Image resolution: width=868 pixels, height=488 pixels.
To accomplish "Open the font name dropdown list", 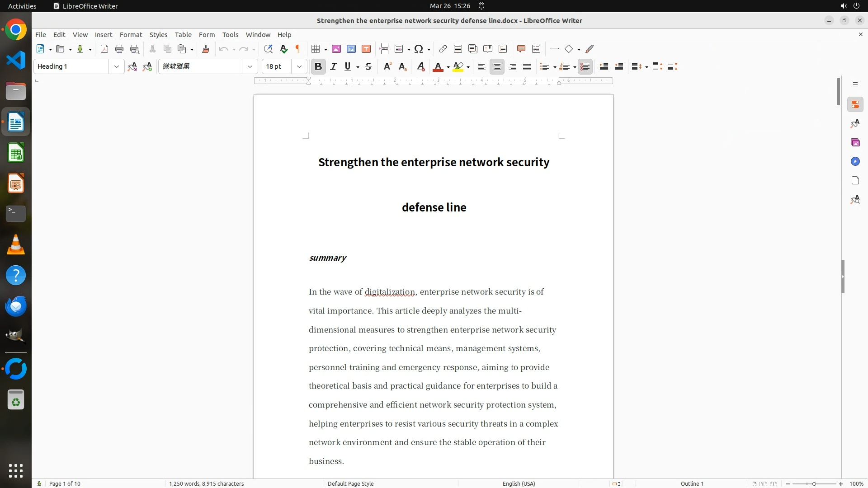I will tap(250, 67).
